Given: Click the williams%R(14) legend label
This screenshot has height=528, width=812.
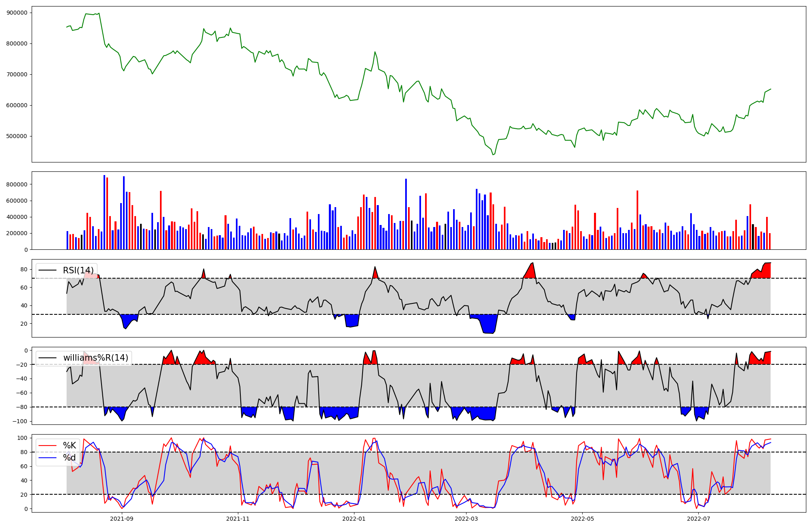Looking at the screenshot, I should click(x=95, y=358).
